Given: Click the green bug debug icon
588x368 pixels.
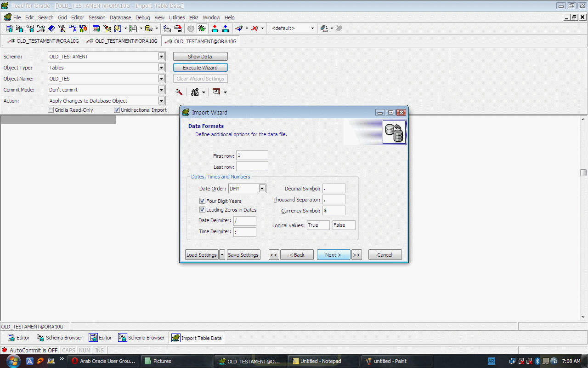Looking at the screenshot, I should (x=202, y=29).
